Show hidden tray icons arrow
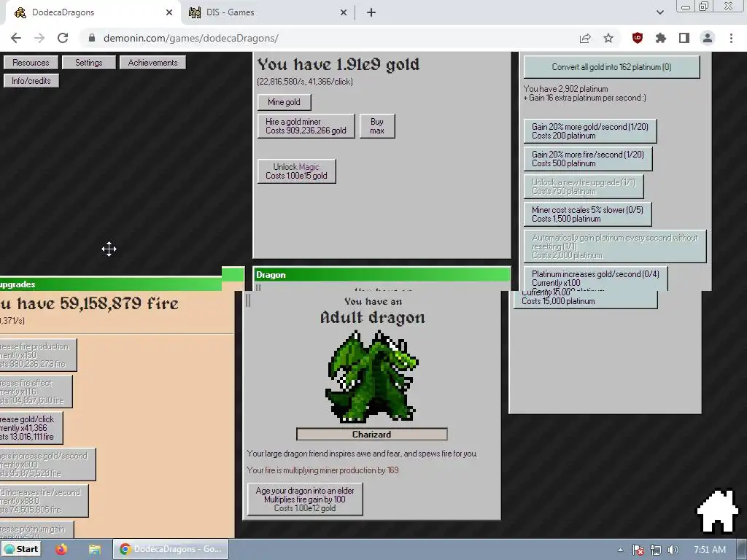Screen dimensions: 747x560 click(x=620, y=550)
